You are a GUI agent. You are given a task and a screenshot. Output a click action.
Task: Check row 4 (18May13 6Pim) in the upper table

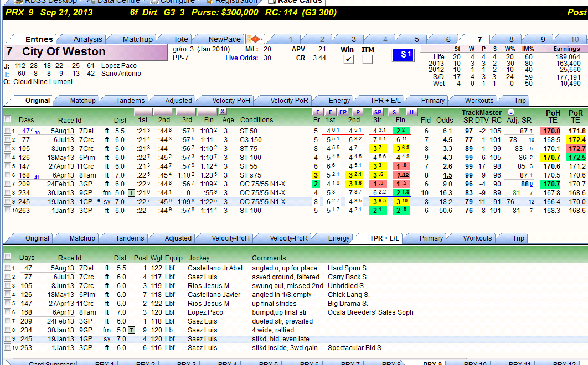7,158
